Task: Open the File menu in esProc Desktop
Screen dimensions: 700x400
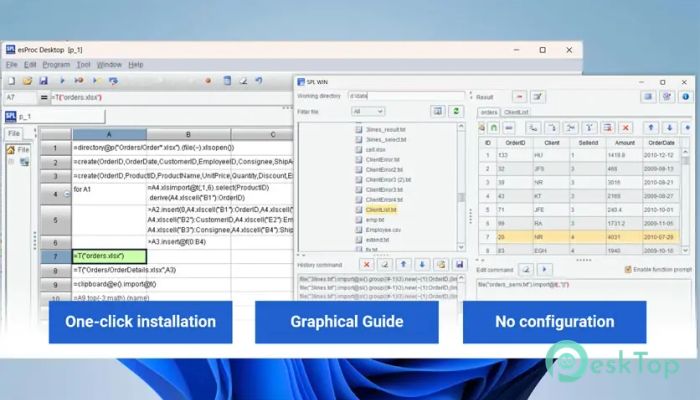Action: (x=11, y=65)
